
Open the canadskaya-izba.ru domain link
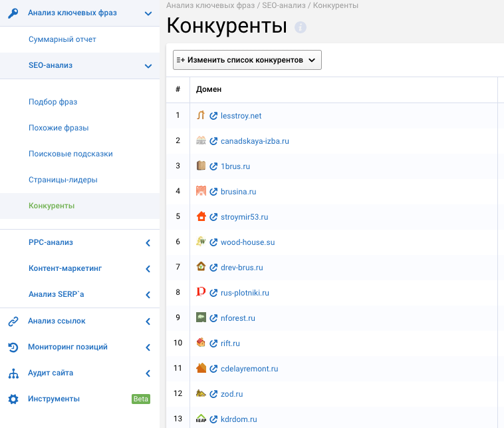(255, 141)
